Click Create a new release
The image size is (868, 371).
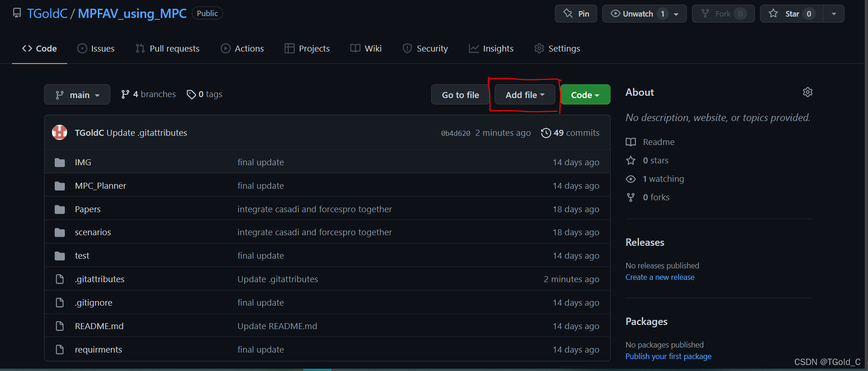pyautogui.click(x=660, y=277)
